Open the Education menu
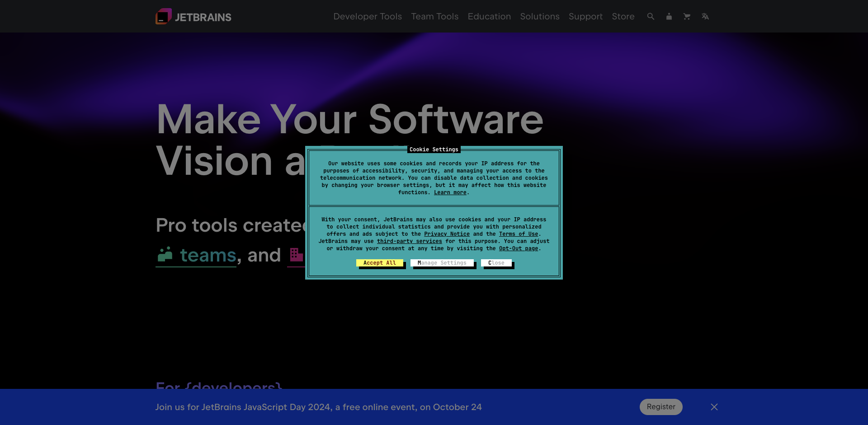Screen dimensions: 868x425 pos(489,16)
